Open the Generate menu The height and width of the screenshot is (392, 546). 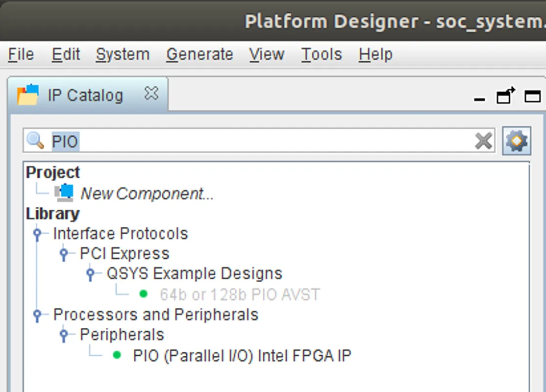pyautogui.click(x=199, y=54)
